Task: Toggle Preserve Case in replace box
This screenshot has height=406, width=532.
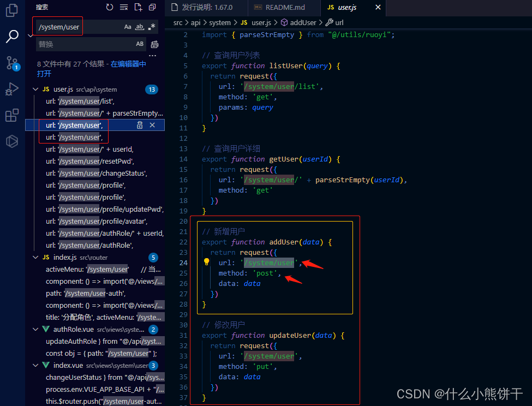Action: pos(140,44)
